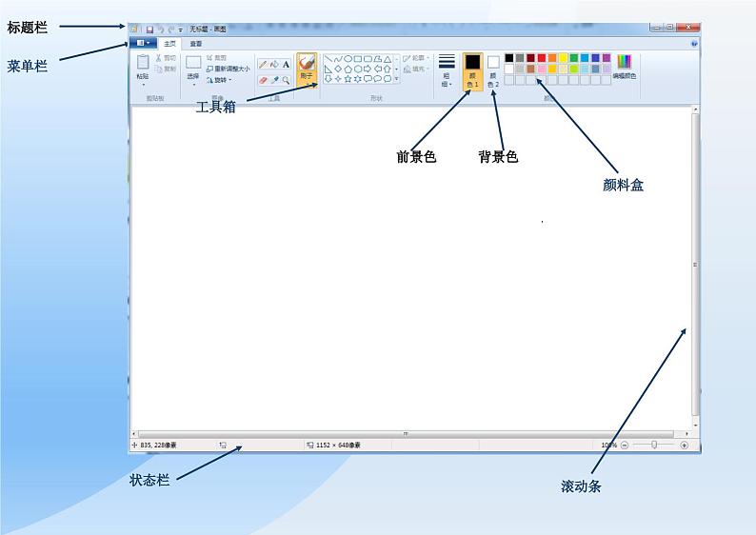This screenshot has width=756, height=535.
Task: Click the Redo arrow in quick access toolbar
Action: click(170, 30)
